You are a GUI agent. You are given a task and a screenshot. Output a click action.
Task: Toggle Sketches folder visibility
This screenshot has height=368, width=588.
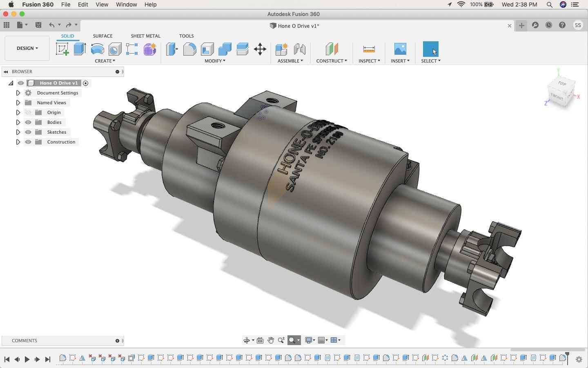click(28, 132)
